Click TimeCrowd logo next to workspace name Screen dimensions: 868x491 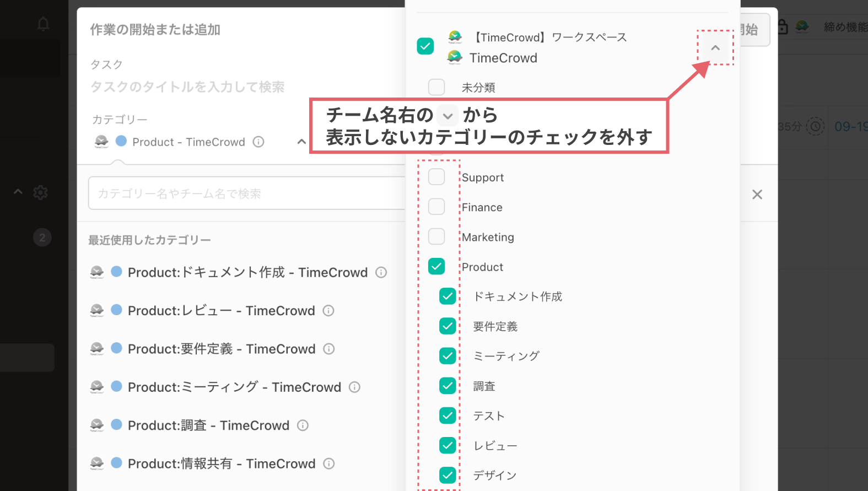pyautogui.click(x=455, y=37)
